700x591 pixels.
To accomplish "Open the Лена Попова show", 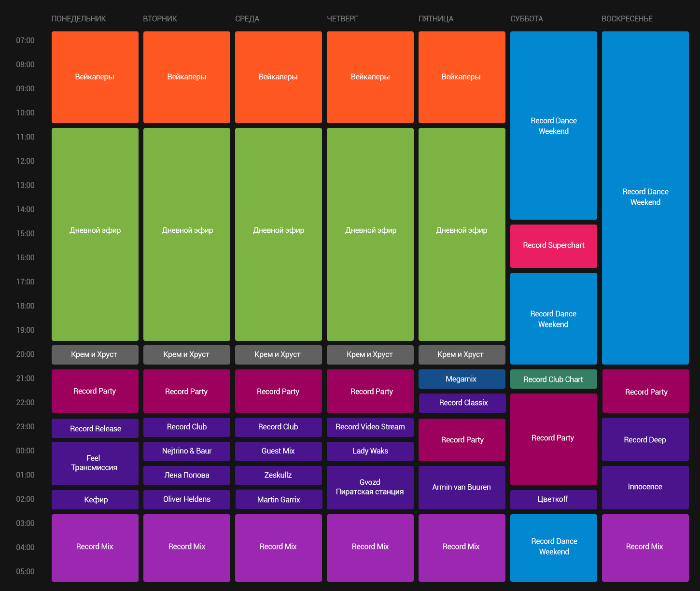I will [x=187, y=476].
